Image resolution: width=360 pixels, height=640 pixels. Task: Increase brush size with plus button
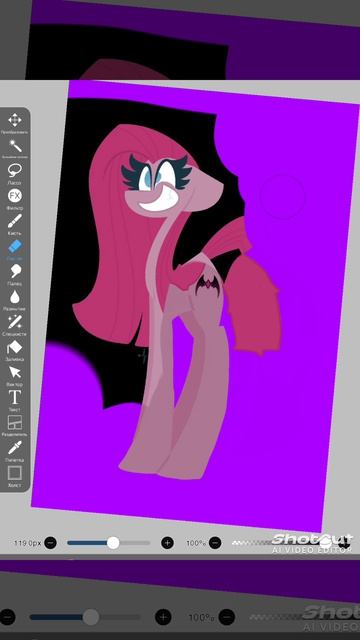click(167, 543)
